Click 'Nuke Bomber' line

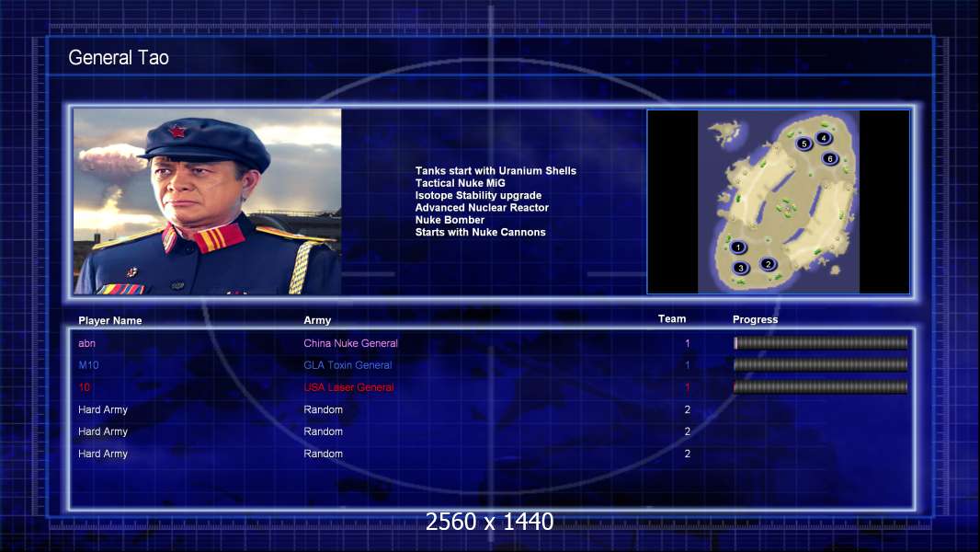[450, 220]
